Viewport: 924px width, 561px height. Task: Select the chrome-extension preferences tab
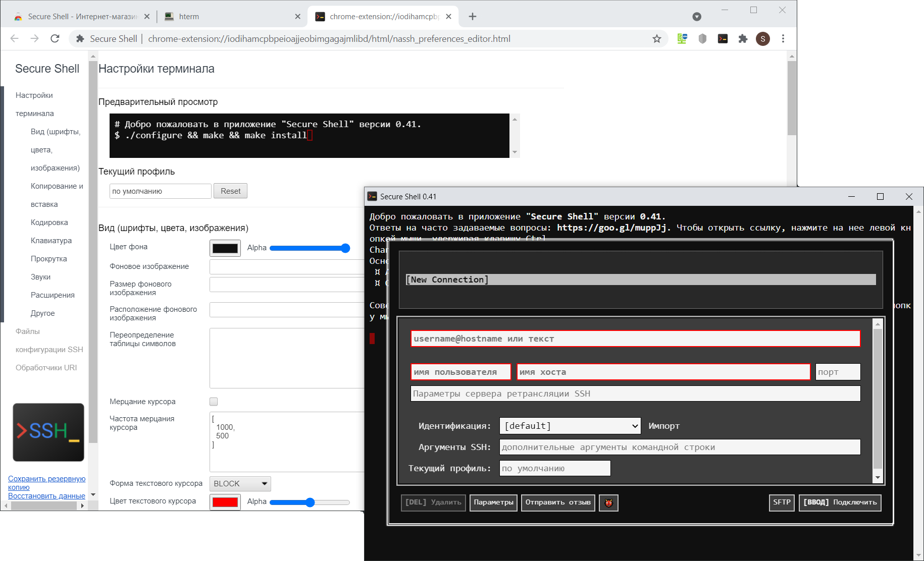tap(383, 17)
